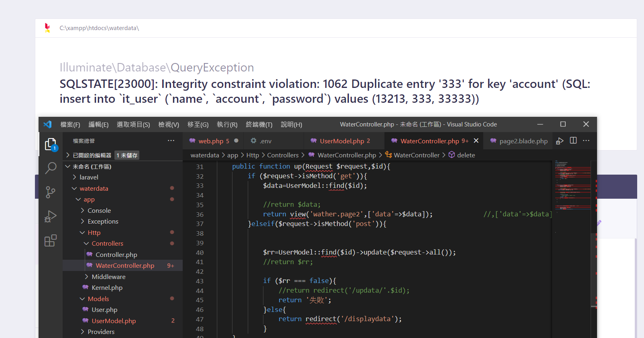Open the Explorer view in activity bar
The image size is (644, 338).
point(50,145)
